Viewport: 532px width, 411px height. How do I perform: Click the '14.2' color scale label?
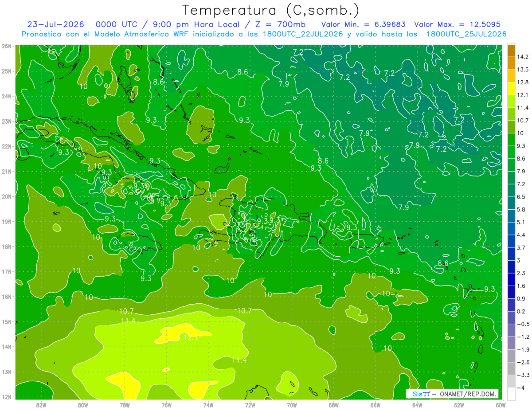523,57
